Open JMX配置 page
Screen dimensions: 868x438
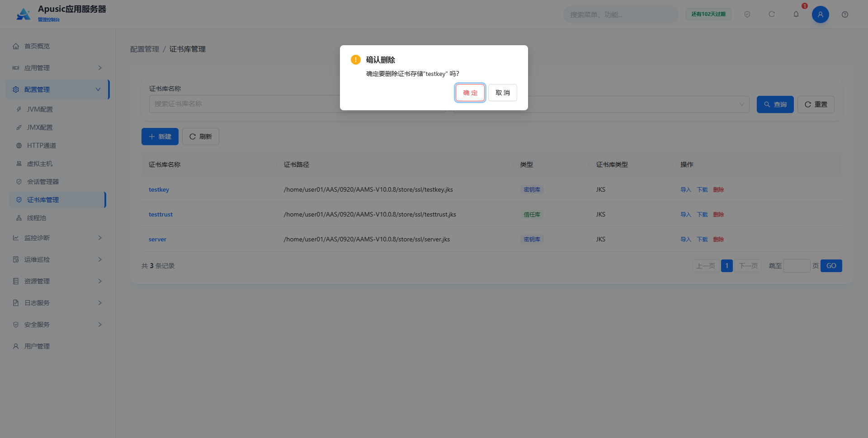58,127
